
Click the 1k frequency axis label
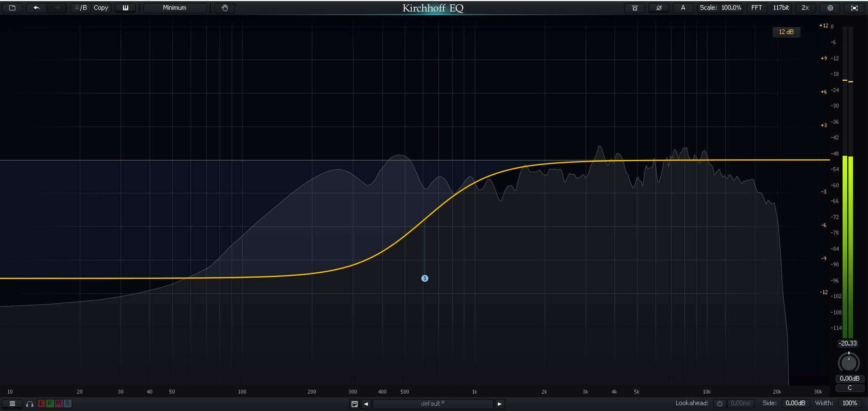(x=475, y=392)
